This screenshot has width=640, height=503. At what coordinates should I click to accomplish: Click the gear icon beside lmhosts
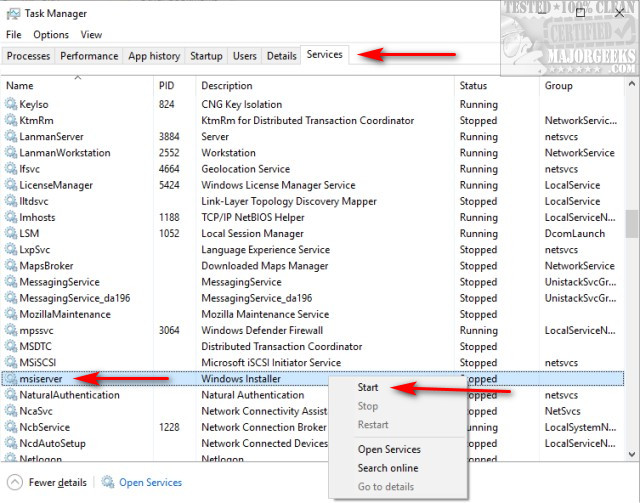(11, 217)
